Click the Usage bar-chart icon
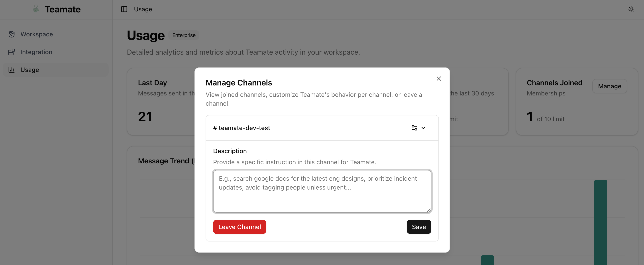Image resolution: width=644 pixels, height=265 pixels. [12, 70]
